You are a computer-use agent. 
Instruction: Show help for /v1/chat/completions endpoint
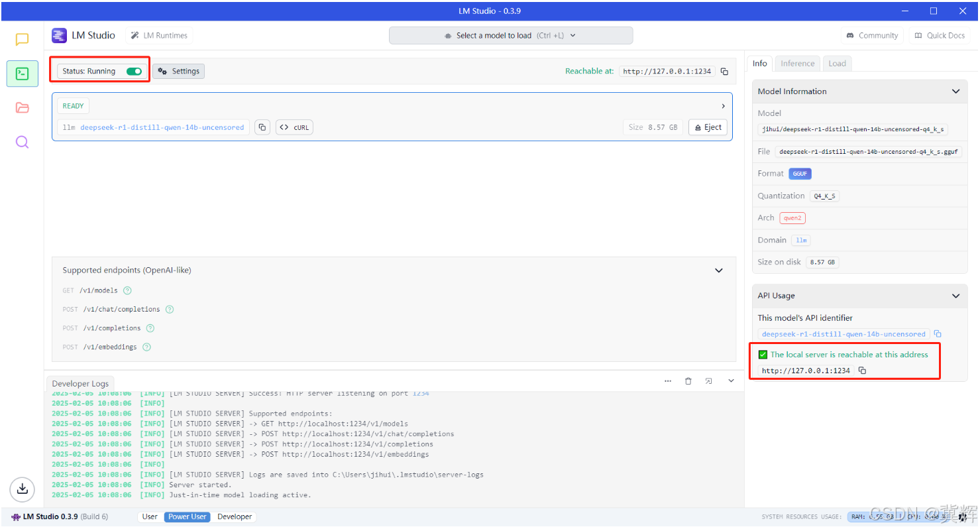tap(170, 310)
